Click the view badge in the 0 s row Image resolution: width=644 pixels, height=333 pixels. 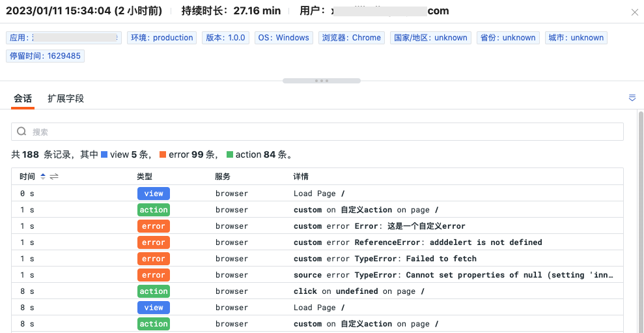[154, 194]
